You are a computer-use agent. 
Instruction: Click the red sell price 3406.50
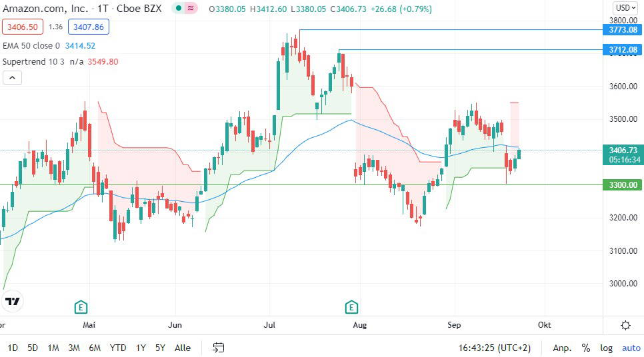pyautogui.click(x=23, y=27)
